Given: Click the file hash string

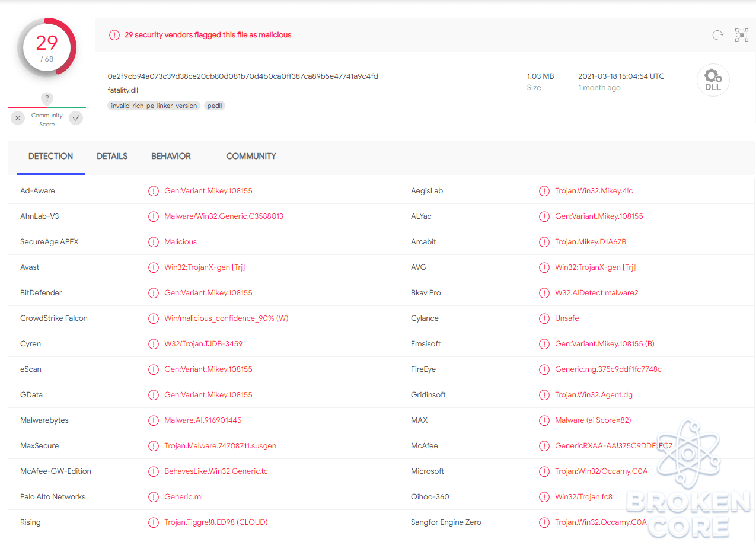Looking at the screenshot, I should (243, 76).
